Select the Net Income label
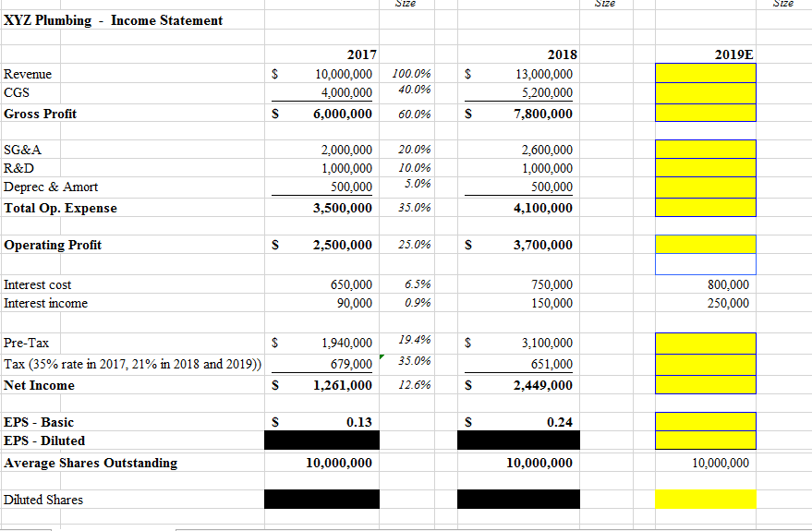 click(x=40, y=386)
